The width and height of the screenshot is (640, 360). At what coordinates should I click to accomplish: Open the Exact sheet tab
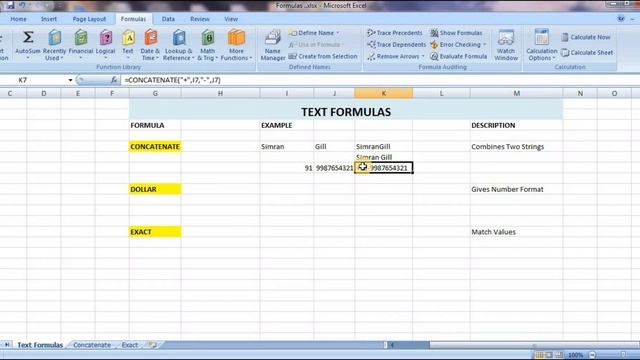[130, 345]
